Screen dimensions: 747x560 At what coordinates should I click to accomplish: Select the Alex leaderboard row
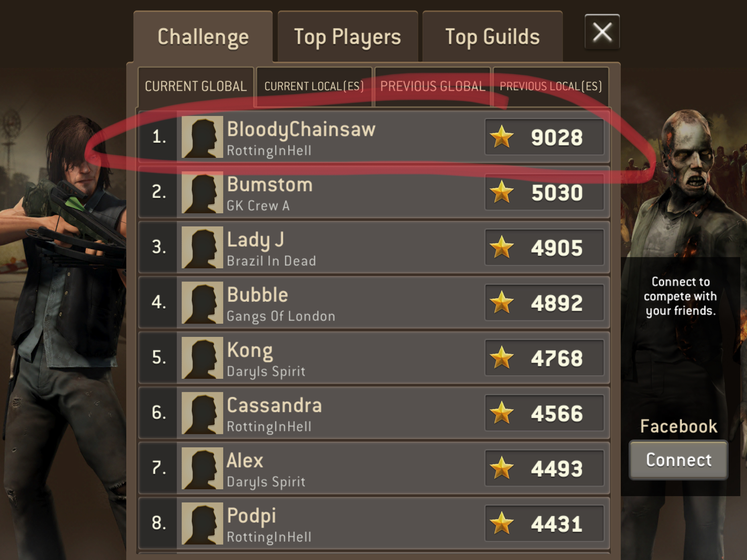[374, 468]
